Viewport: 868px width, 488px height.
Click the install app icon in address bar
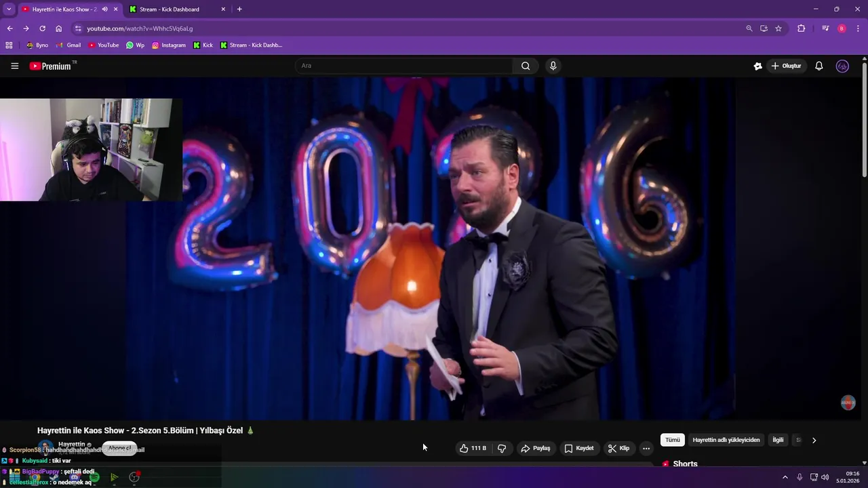pyautogui.click(x=764, y=28)
